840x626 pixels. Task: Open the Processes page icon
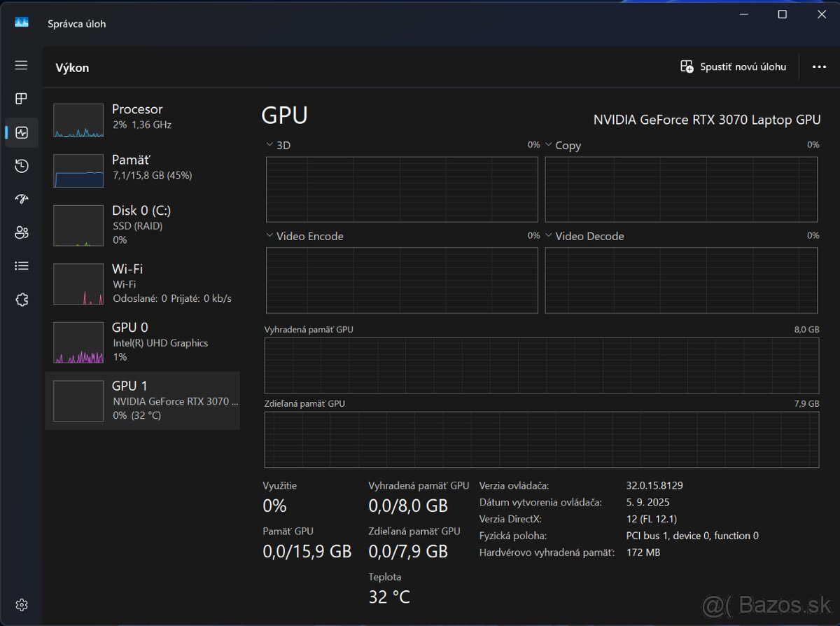(x=22, y=99)
